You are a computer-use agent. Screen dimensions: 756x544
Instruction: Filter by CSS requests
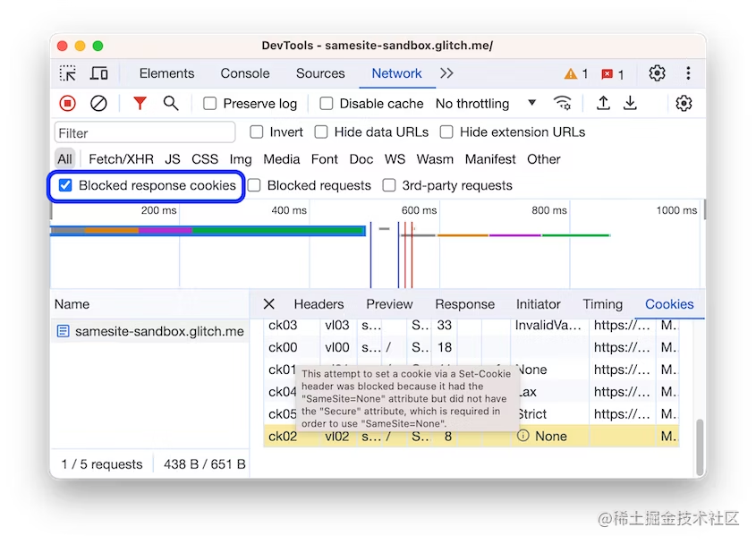pyautogui.click(x=205, y=159)
